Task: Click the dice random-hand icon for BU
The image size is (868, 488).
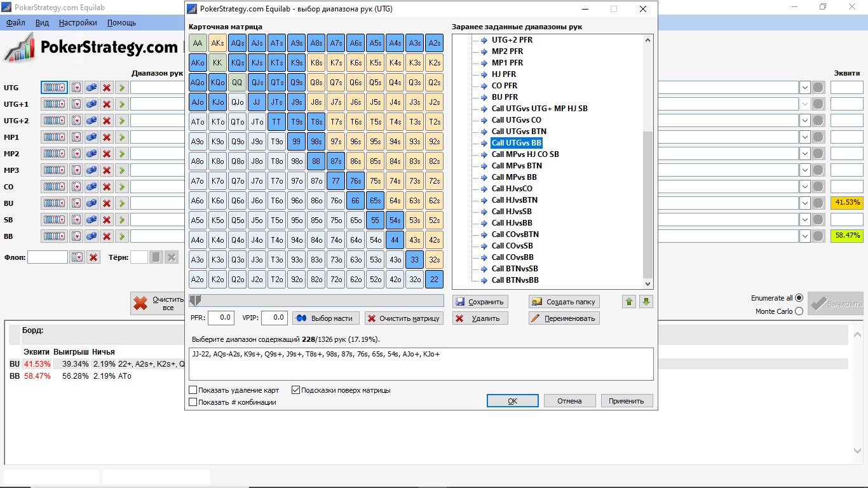Action: [x=92, y=203]
